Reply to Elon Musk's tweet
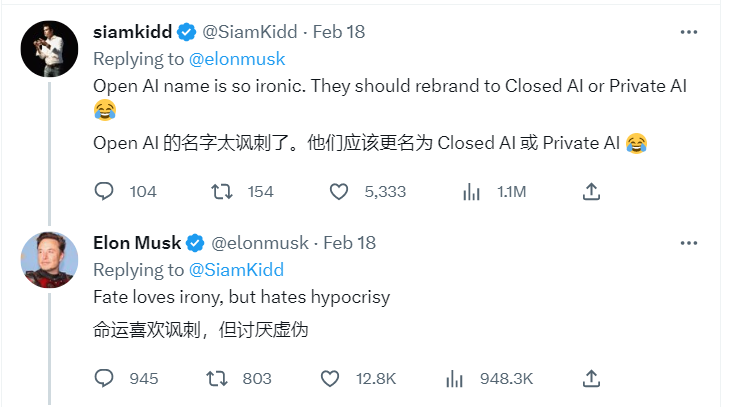733x407 pixels. pyautogui.click(x=105, y=378)
